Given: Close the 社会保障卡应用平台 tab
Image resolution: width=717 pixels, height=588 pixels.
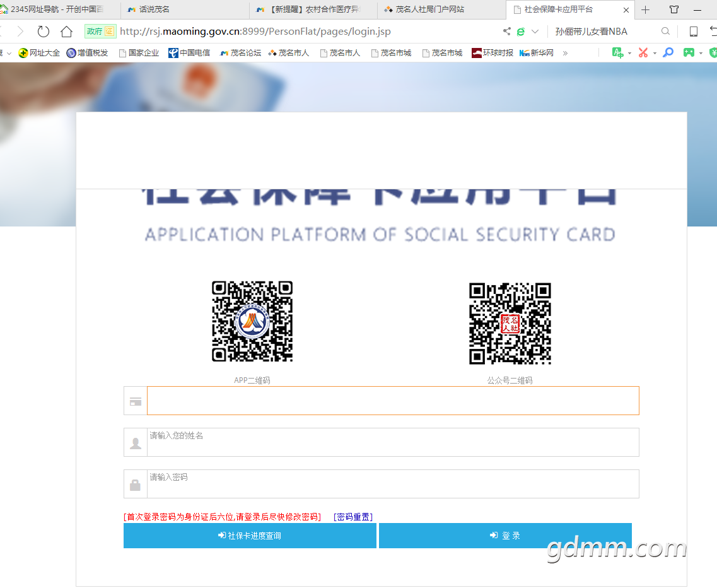Looking at the screenshot, I should [626, 9].
